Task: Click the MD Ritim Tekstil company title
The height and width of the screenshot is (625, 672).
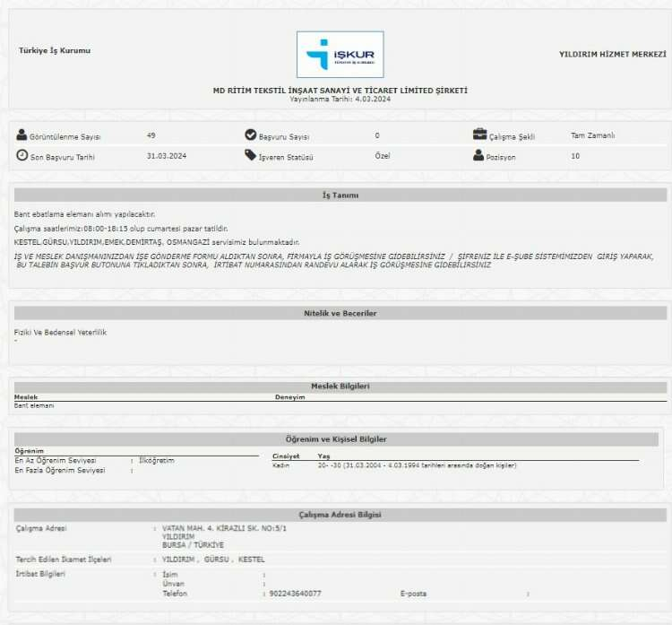Action: click(340, 91)
